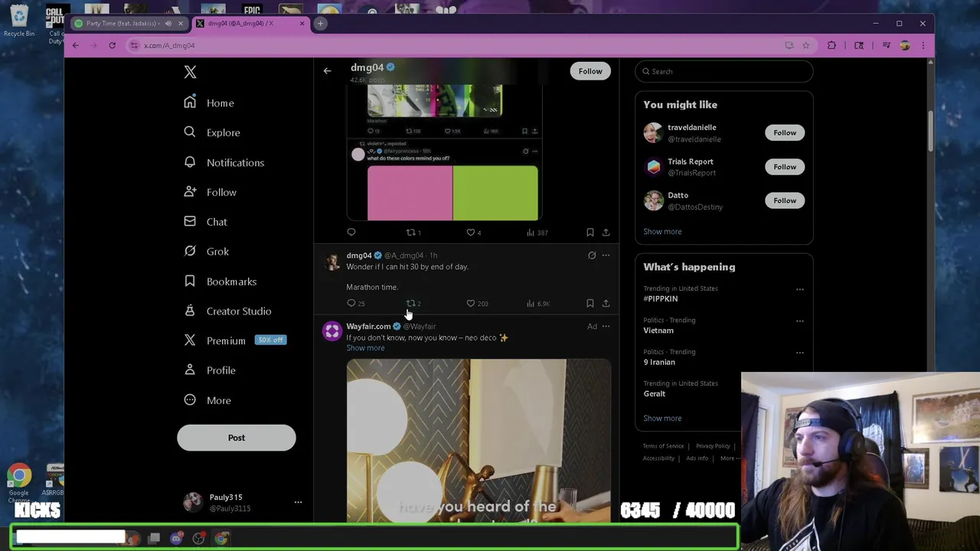Click the Post button
This screenshot has width=980, height=551.
[x=237, y=438]
